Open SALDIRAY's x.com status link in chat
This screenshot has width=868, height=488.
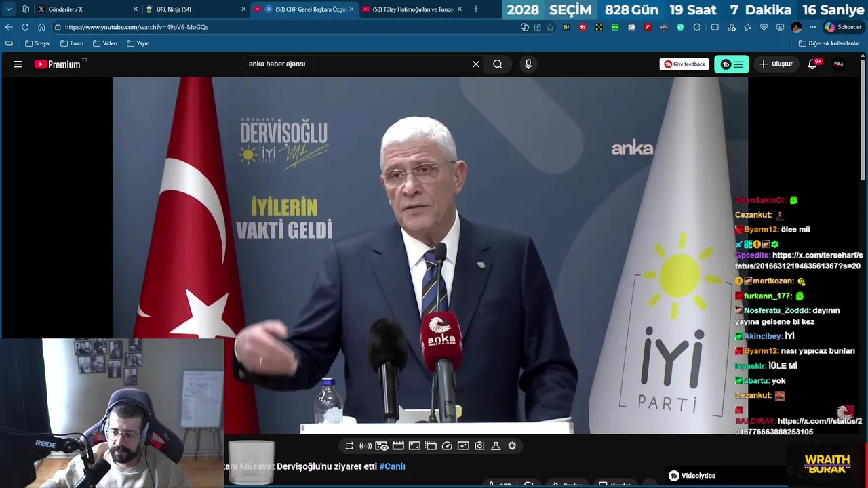[x=799, y=426]
